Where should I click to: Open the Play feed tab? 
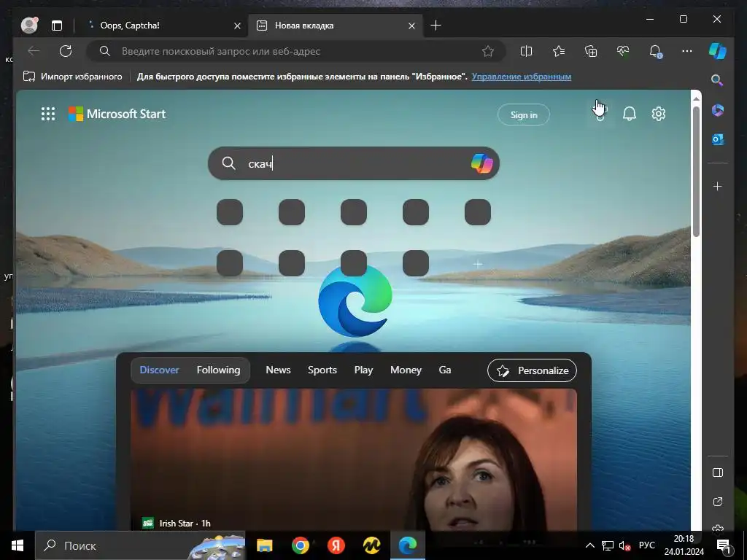coord(363,370)
